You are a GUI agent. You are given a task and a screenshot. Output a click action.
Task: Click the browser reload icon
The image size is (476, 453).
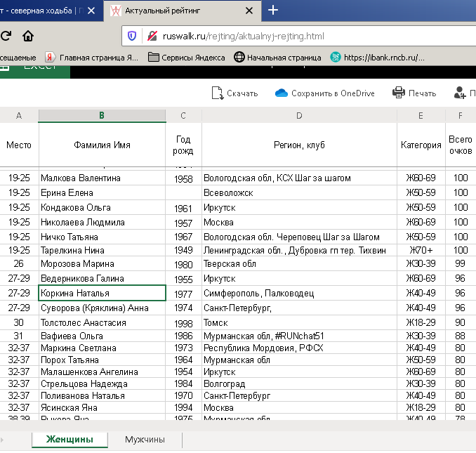tap(6, 36)
